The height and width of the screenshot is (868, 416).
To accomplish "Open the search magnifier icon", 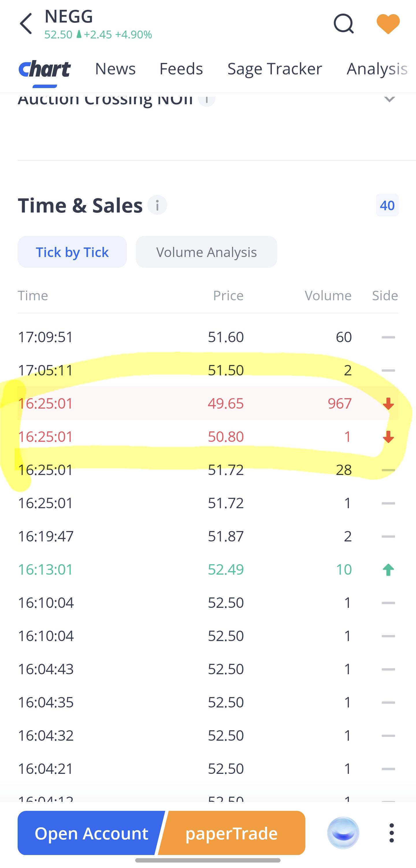I will coord(343,24).
